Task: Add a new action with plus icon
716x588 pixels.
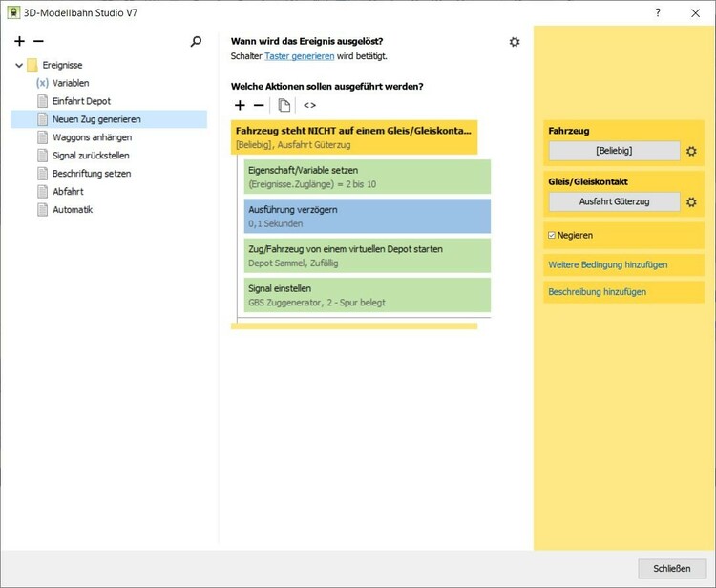Action: 240,105
